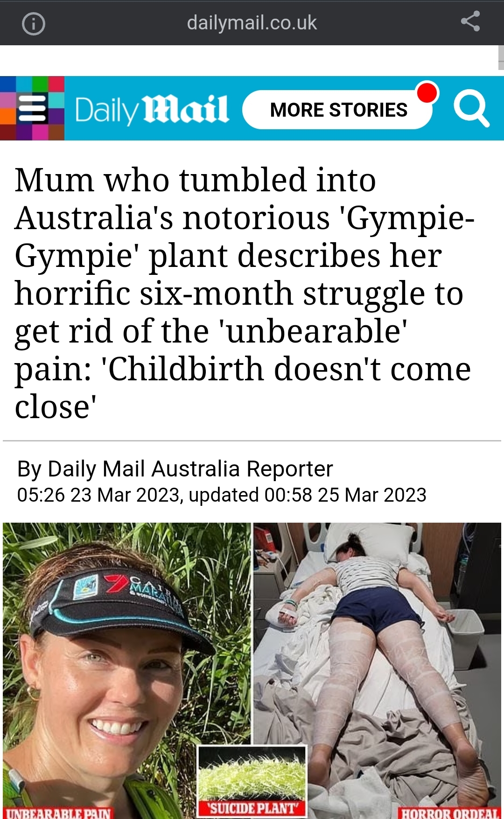
Task: Open the hamburger menu icon
Action: (x=32, y=108)
